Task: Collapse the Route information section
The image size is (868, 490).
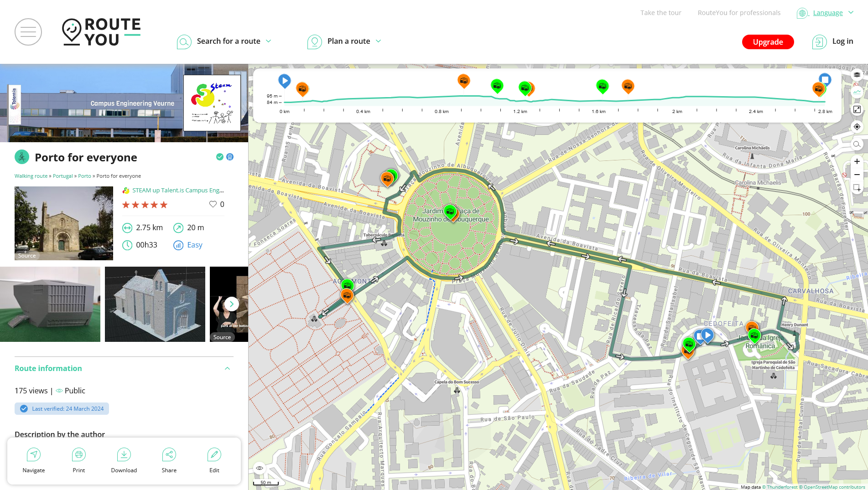Action: click(x=227, y=368)
